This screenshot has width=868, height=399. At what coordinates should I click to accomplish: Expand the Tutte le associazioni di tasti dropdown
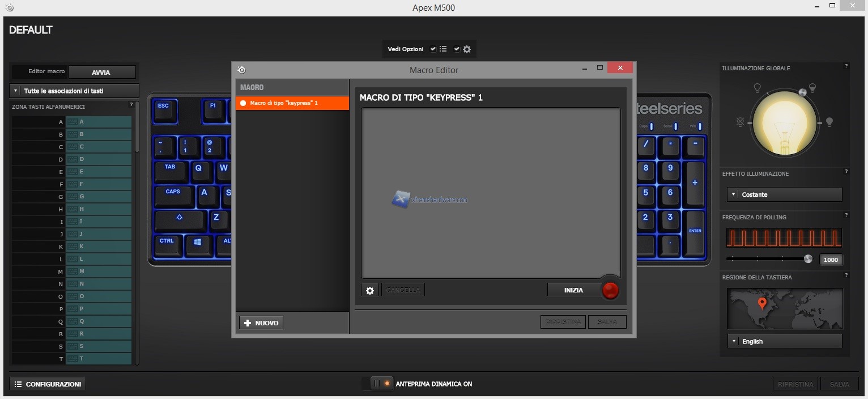coord(74,91)
